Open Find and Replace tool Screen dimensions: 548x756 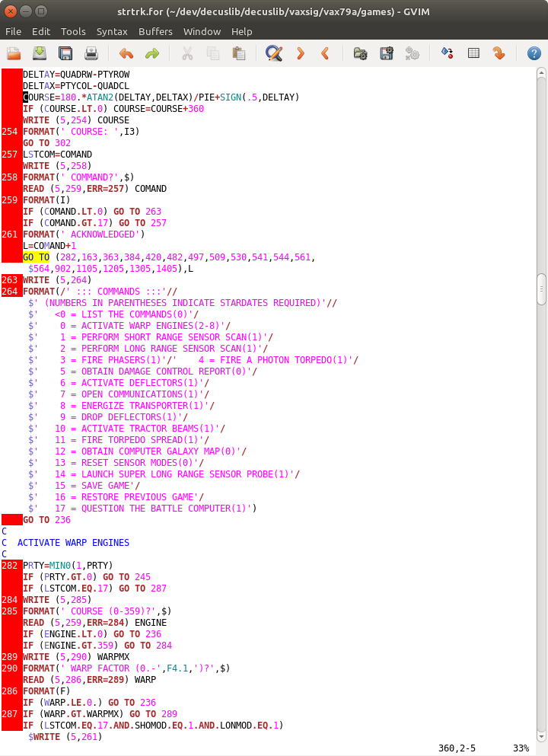pyautogui.click(x=274, y=53)
